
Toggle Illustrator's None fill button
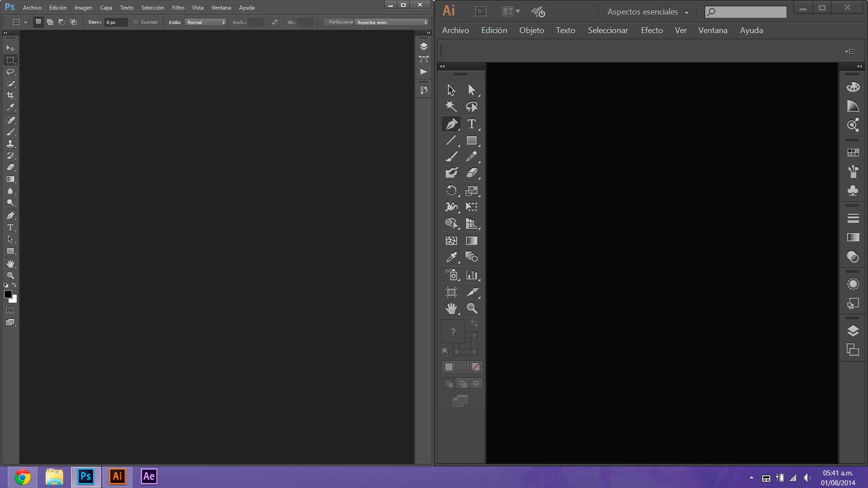[476, 367]
